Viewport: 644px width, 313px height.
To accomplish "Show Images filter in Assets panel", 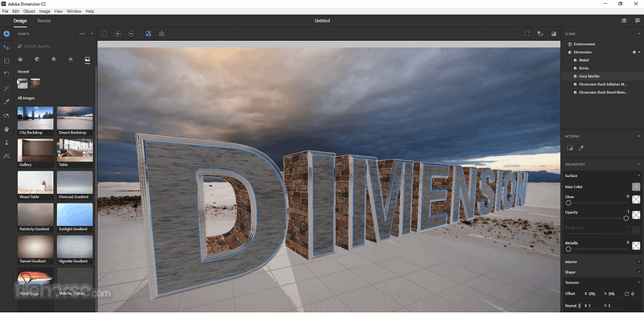I will pos(88,60).
